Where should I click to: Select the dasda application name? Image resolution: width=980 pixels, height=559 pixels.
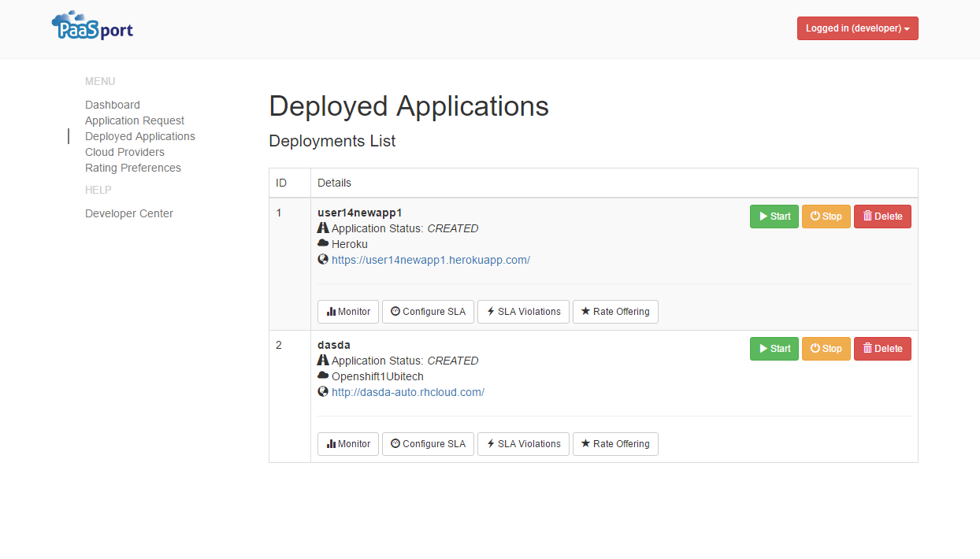click(334, 345)
